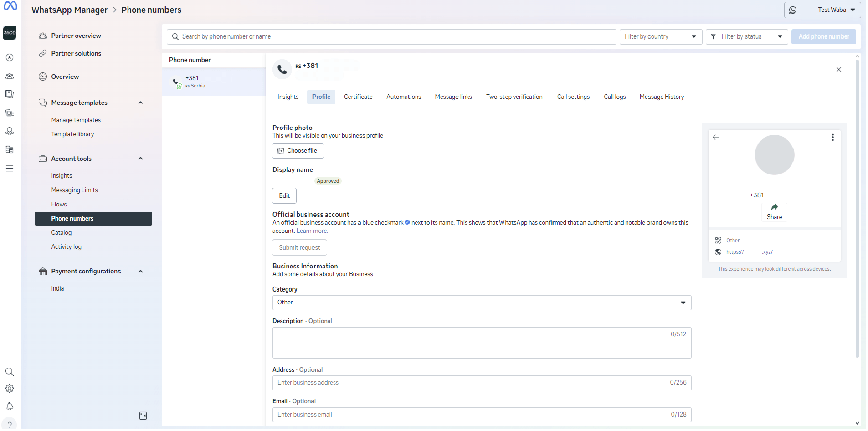
Task: Open Catalog in sidebar
Action: 61,233
